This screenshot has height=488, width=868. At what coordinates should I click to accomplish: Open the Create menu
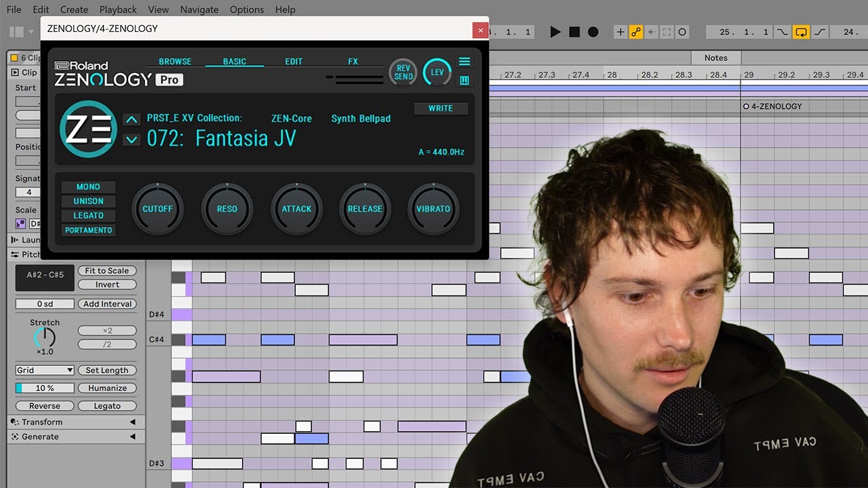pos(74,9)
